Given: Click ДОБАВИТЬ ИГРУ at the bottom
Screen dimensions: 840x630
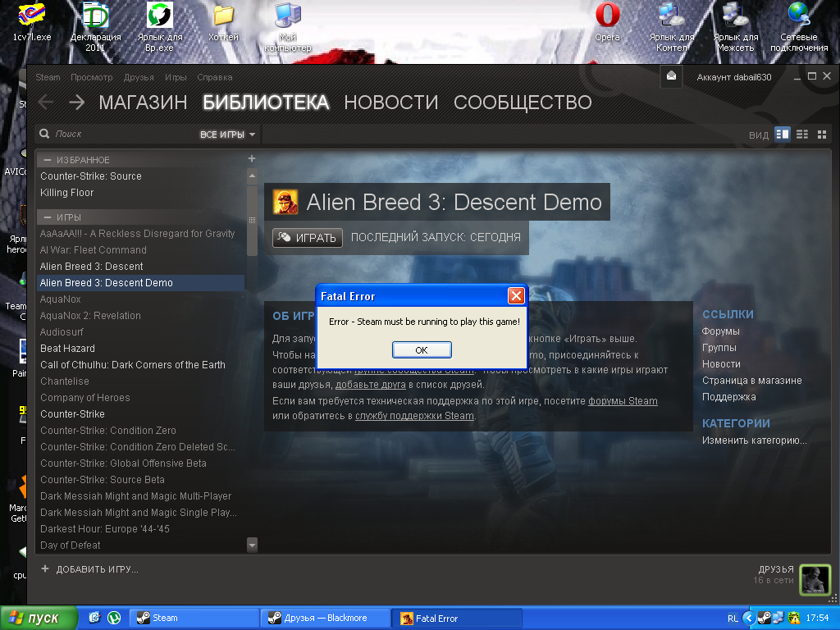Looking at the screenshot, I should 90,569.
